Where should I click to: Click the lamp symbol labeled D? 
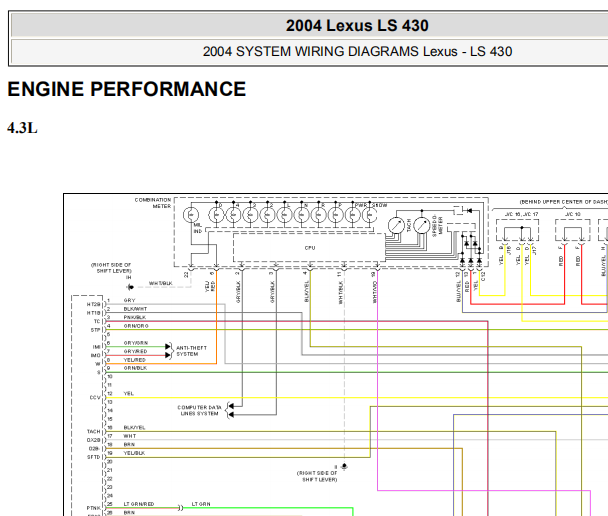[216, 214]
